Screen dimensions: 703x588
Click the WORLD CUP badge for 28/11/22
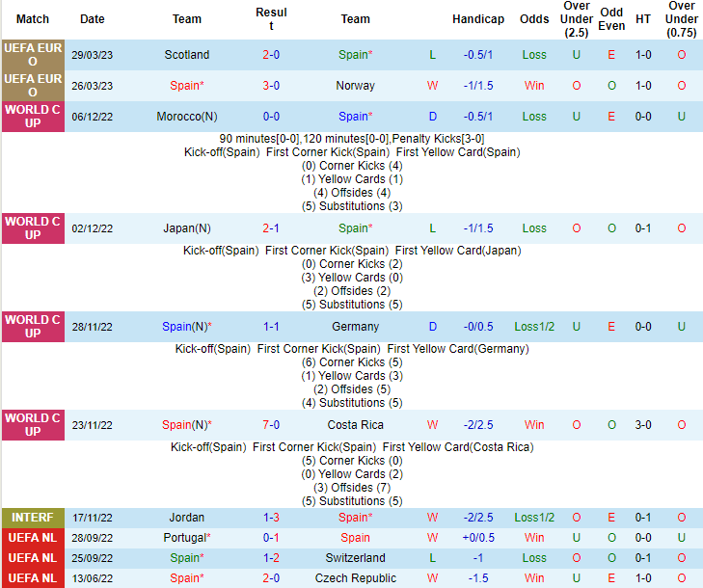point(33,327)
